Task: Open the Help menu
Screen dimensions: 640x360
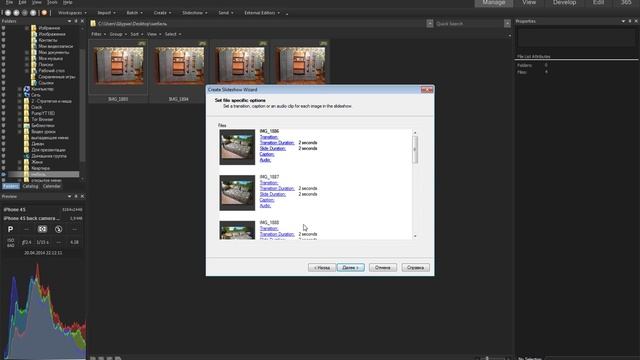Action: tap(67, 2)
